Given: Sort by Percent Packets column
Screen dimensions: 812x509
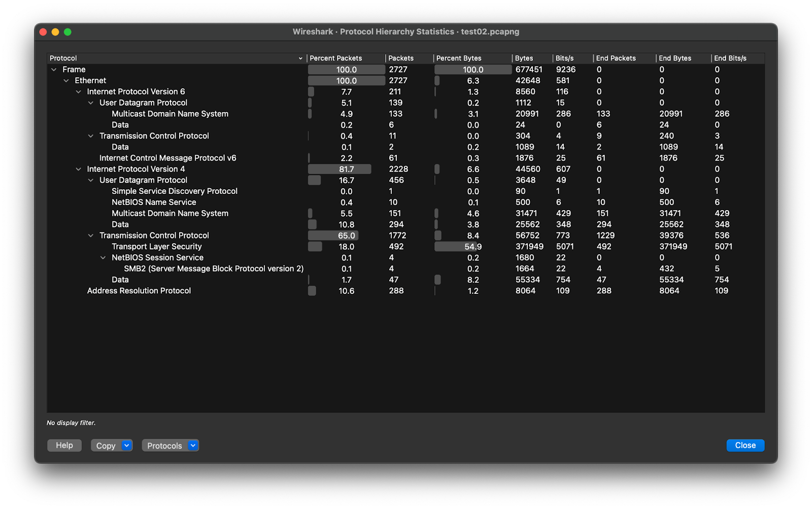Looking at the screenshot, I should (x=335, y=58).
